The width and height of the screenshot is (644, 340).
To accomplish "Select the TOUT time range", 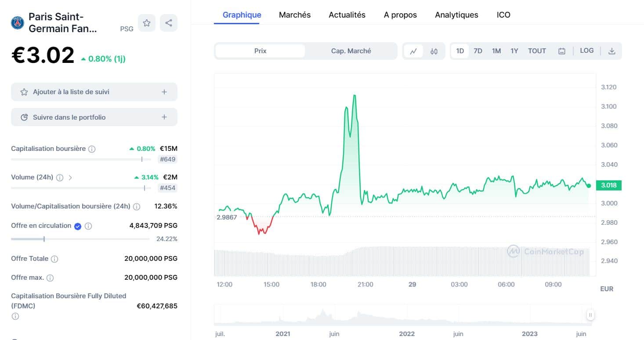I will (537, 51).
